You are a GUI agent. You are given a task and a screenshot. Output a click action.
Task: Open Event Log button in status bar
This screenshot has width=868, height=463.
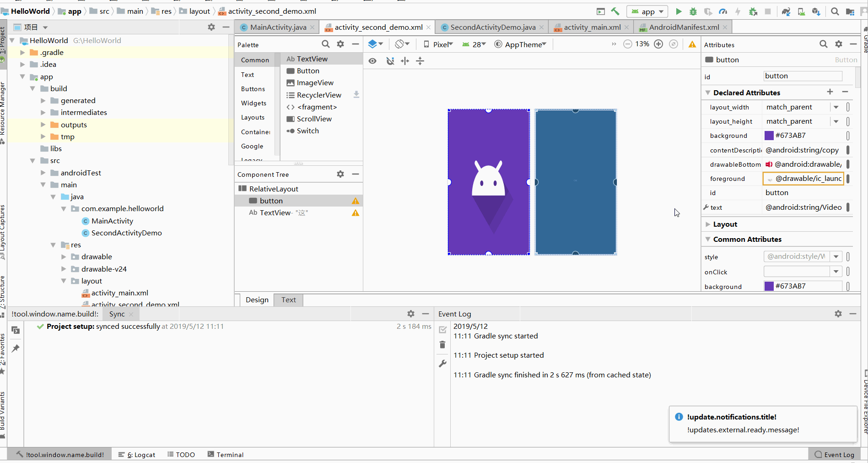click(834, 455)
